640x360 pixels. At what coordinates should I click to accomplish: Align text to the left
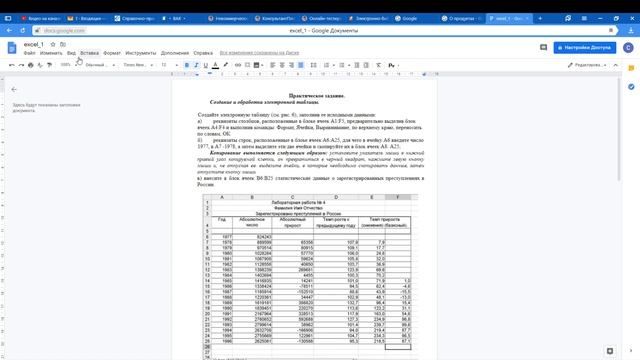273,65
